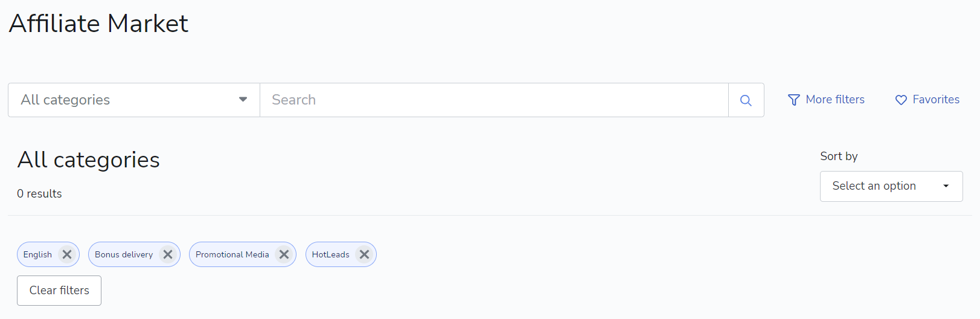Image resolution: width=980 pixels, height=319 pixels.
Task: Open the Sort by select menu
Action: [891, 186]
